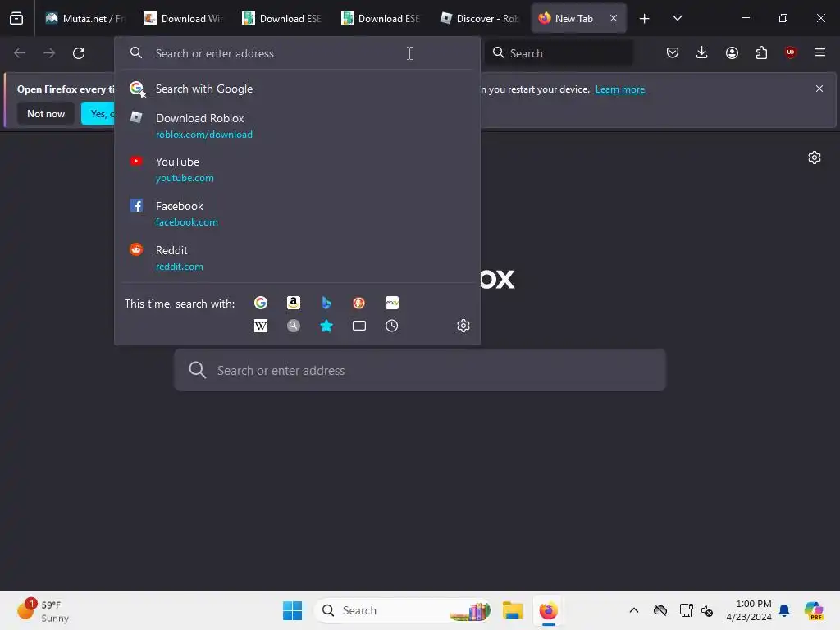Search this time with eBay

click(392, 303)
